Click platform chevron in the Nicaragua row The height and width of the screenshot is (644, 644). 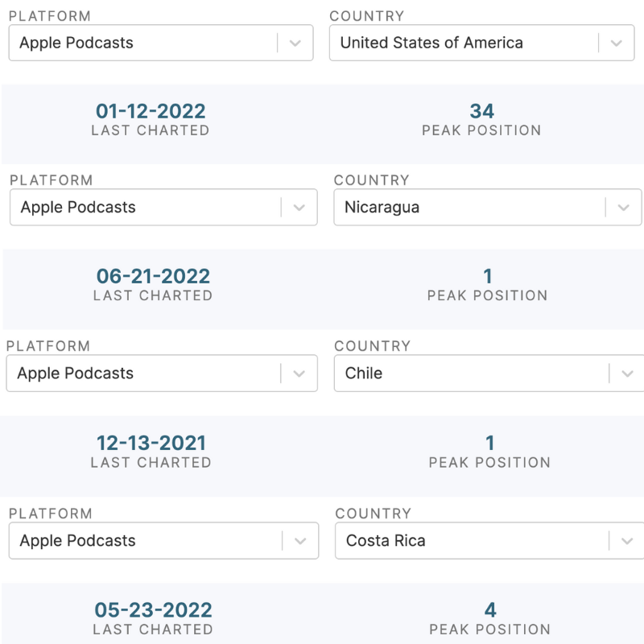coord(299,208)
